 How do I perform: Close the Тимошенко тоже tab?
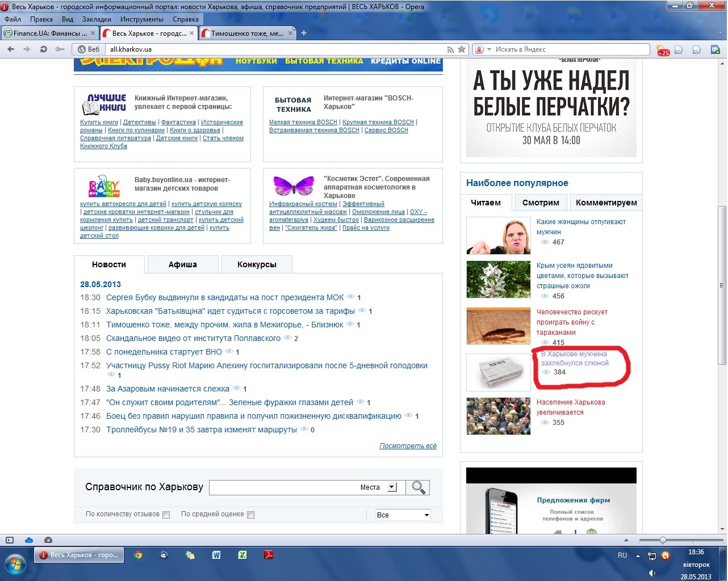tap(291, 33)
